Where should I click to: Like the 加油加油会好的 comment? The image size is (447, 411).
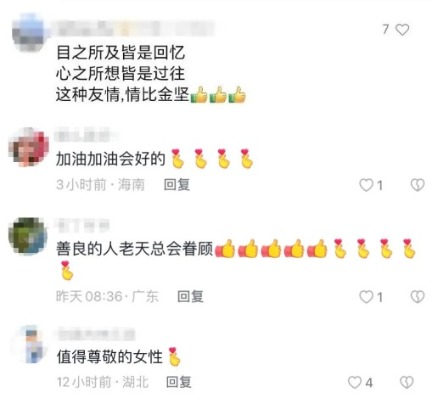click(366, 185)
